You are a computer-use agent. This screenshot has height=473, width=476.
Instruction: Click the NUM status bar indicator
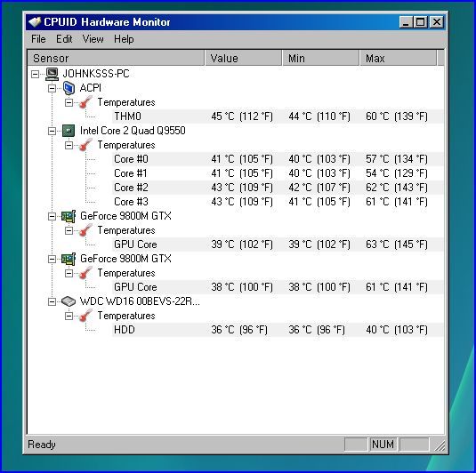[383, 445]
